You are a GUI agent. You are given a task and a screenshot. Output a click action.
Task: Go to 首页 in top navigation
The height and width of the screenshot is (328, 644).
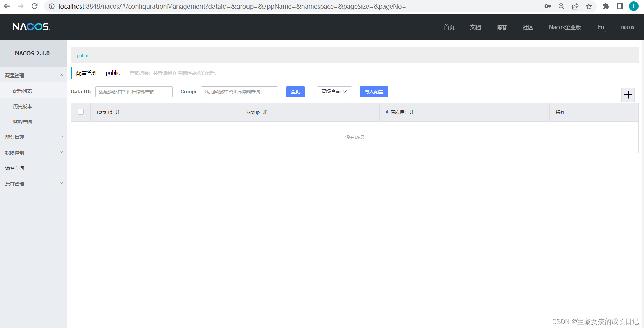(449, 27)
